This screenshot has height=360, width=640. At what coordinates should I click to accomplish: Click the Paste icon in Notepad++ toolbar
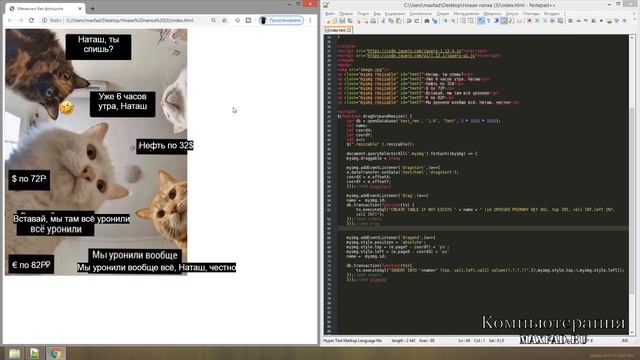click(398, 21)
